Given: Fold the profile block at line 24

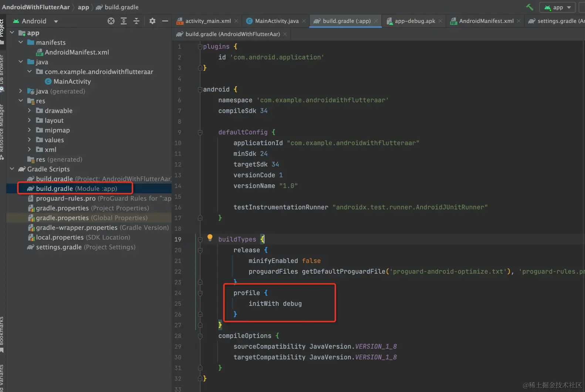Looking at the screenshot, I should [200, 293].
